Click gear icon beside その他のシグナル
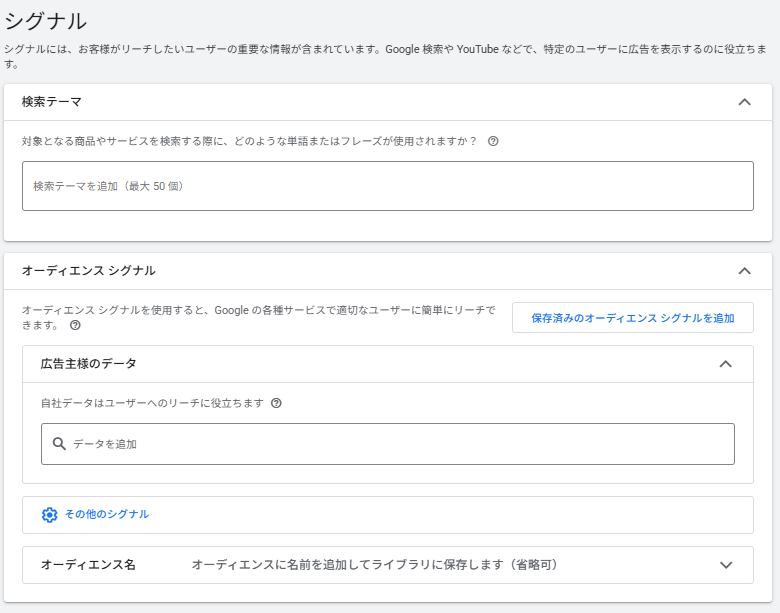 click(x=50, y=515)
